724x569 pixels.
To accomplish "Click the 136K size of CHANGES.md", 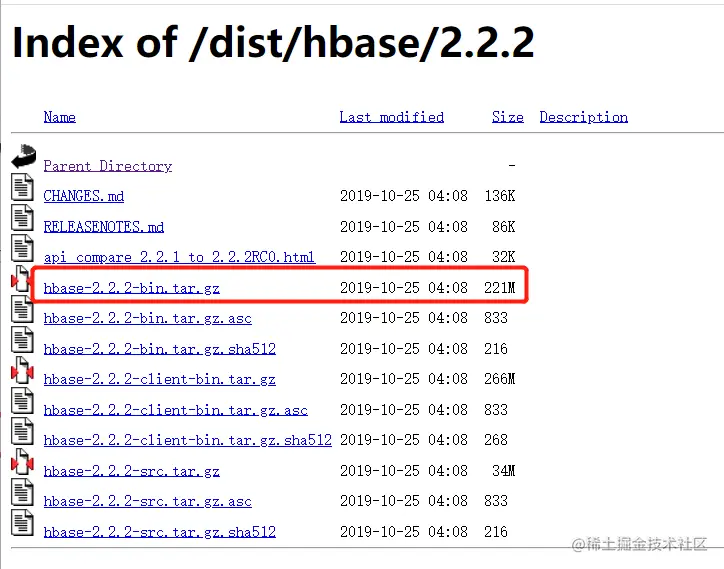I will 500,196.
